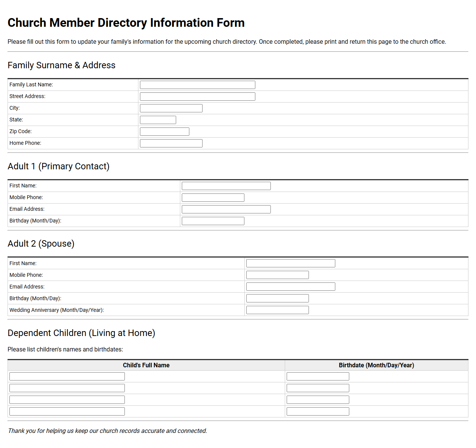This screenshot has width=476, height=448.
Task: Click 'Please list children's names and birthdates' text
Action: [x=65, y=349]
